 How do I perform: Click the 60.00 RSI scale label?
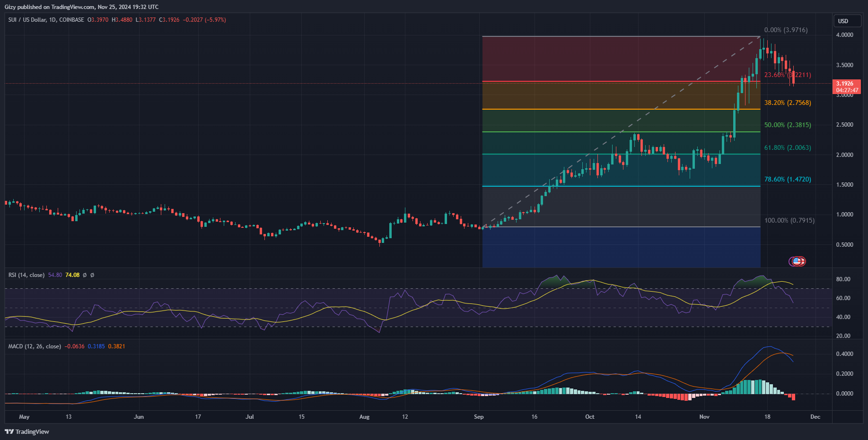[843, 298]
